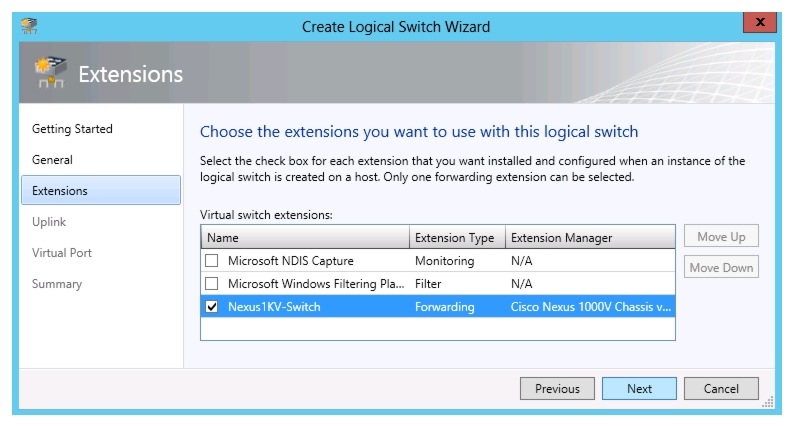Click the 'Monitoring' extension type cell

point(444,261)
